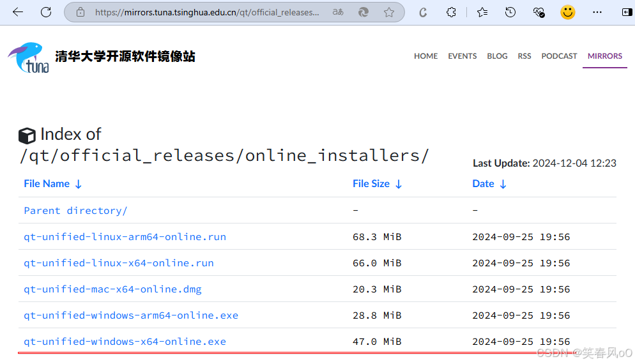Download qt-unified-windows-x64-online.exe
This screenshot has height=364, width=635.
[125, 342]
